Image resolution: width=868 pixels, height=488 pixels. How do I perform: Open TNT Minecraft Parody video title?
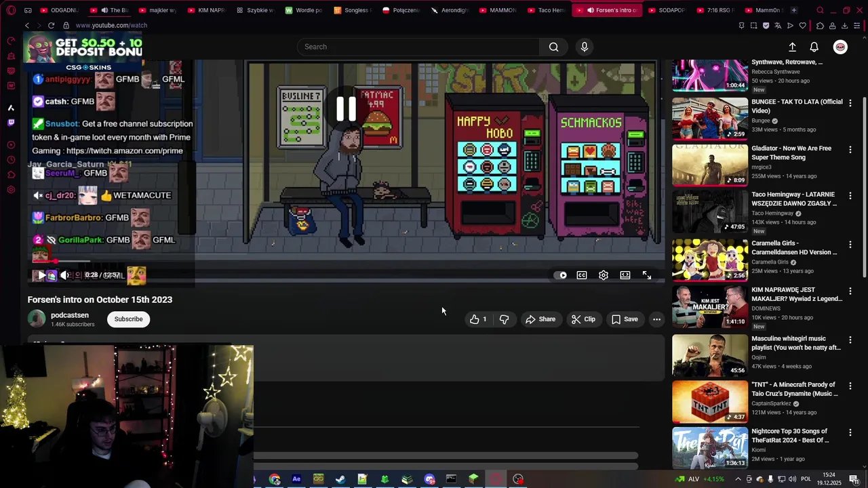pyautogui.click(x=795, y=389)
